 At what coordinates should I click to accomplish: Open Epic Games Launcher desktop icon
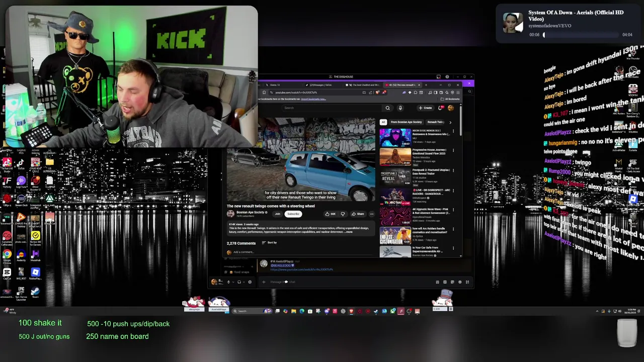(21, 292)
